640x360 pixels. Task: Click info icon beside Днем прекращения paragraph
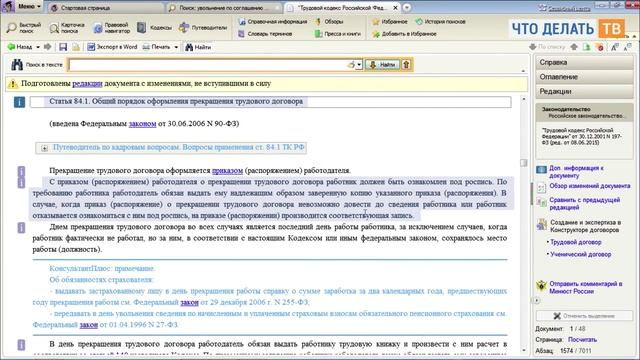pos(21,228)
